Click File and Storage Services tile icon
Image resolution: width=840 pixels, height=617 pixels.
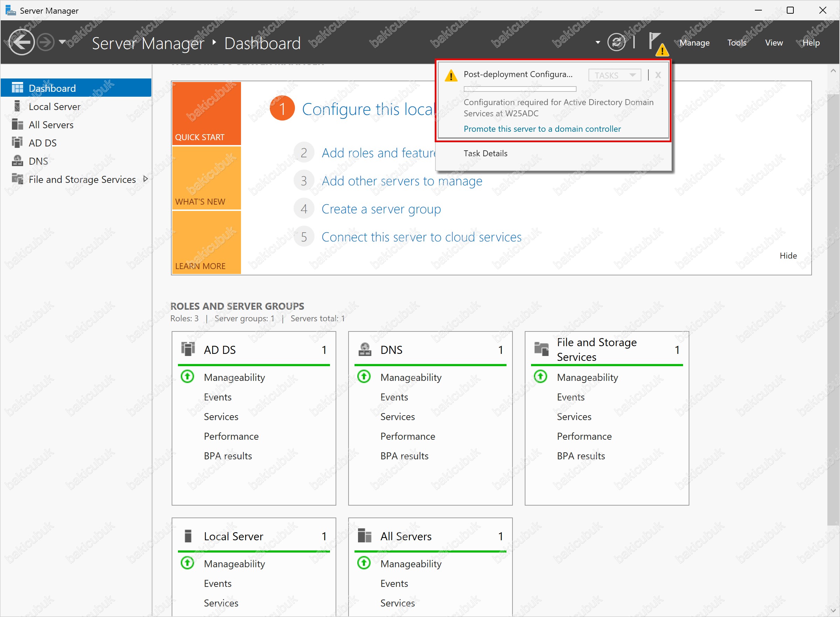coord(541,349)
